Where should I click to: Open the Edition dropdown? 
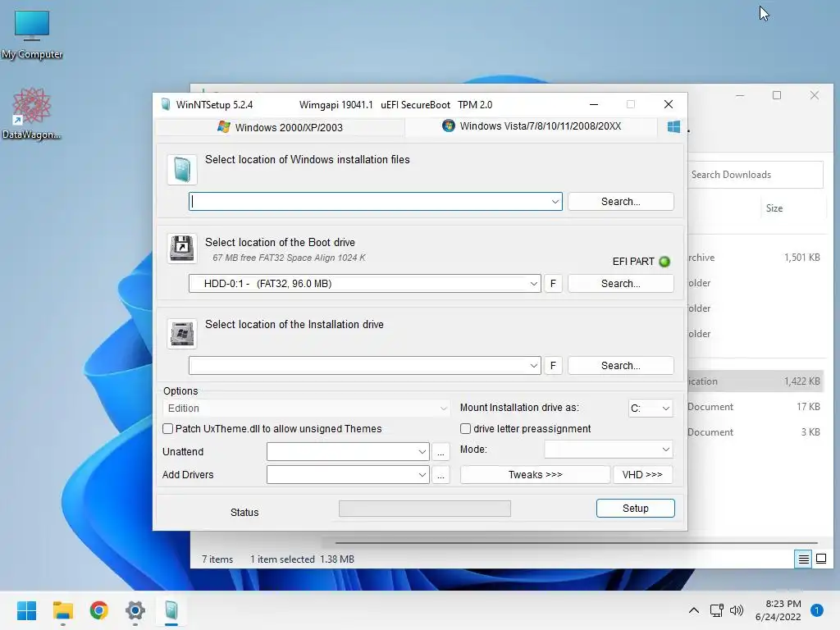point(305,409)
